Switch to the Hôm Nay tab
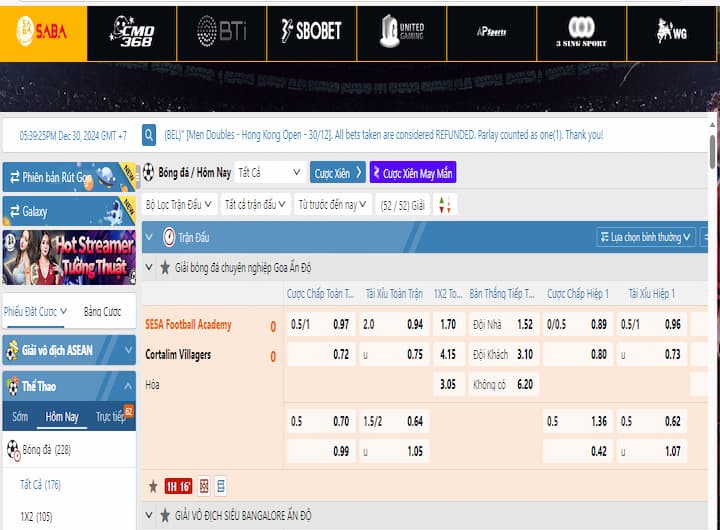This screenshot has height=530, width=720. [62, 416]
